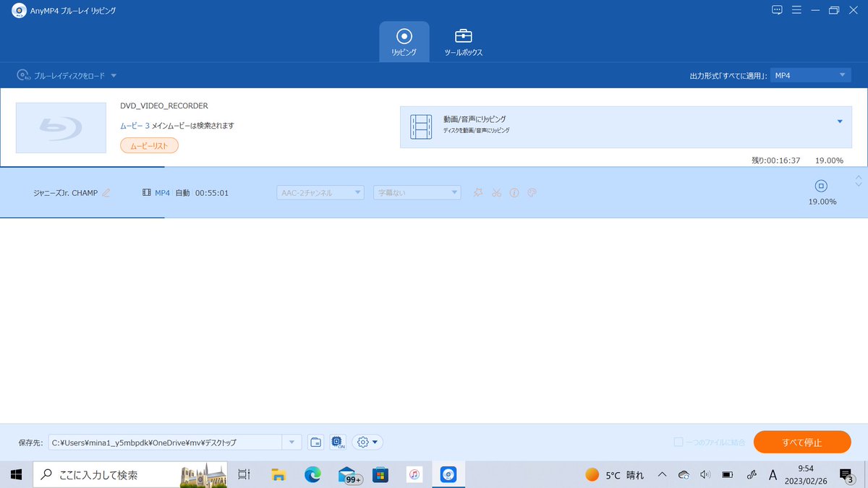Click the MP4 format film icon in the row
Screen dimensions: 868x488
[147, 193]
